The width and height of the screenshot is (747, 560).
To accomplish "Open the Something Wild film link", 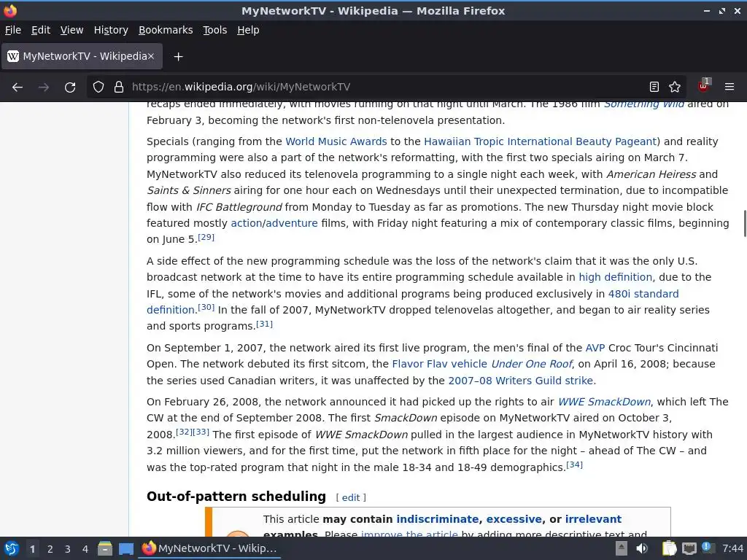I will pyautogui.click(x=643, y=104).
